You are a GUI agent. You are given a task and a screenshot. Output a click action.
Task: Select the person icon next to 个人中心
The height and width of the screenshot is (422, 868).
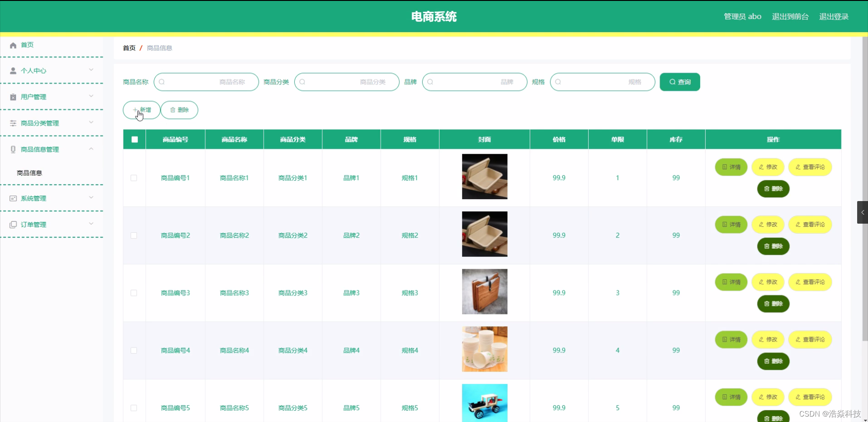(12, 70)
